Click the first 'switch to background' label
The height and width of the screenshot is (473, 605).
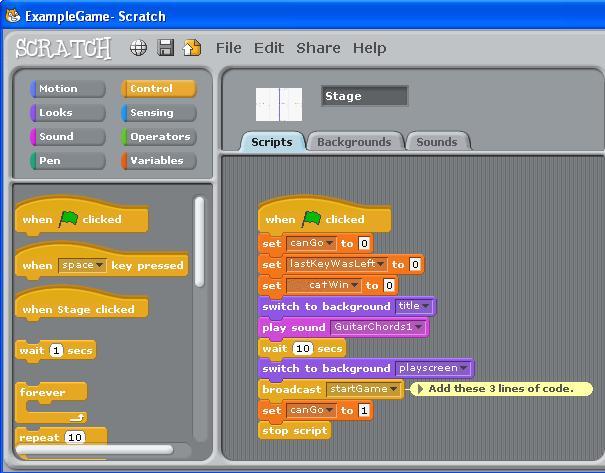coord(326,306)
